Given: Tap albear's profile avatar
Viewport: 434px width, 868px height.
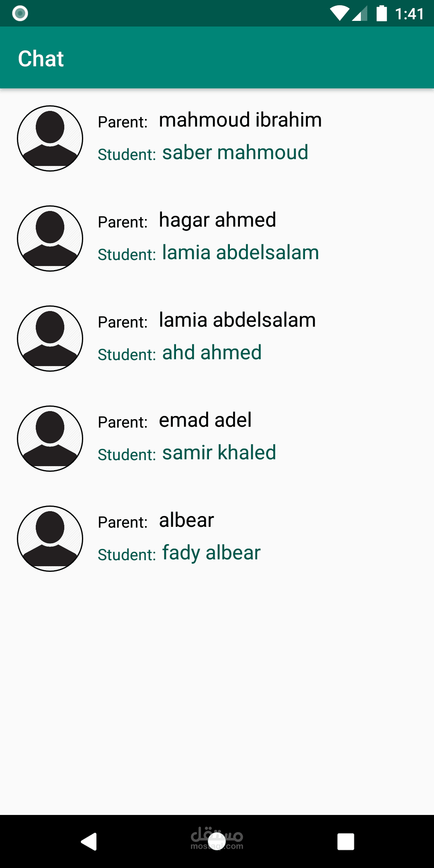Looking at the screenshot, I should tap(50, 538).
